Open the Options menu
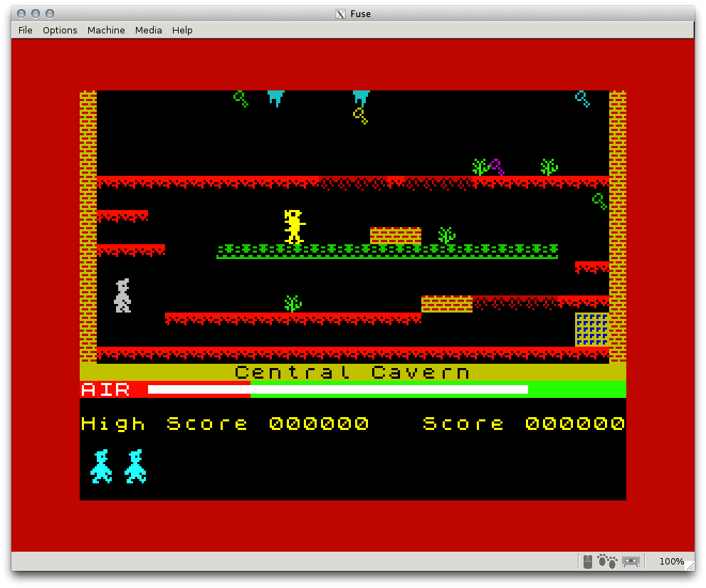 click(x=60, y=31)
